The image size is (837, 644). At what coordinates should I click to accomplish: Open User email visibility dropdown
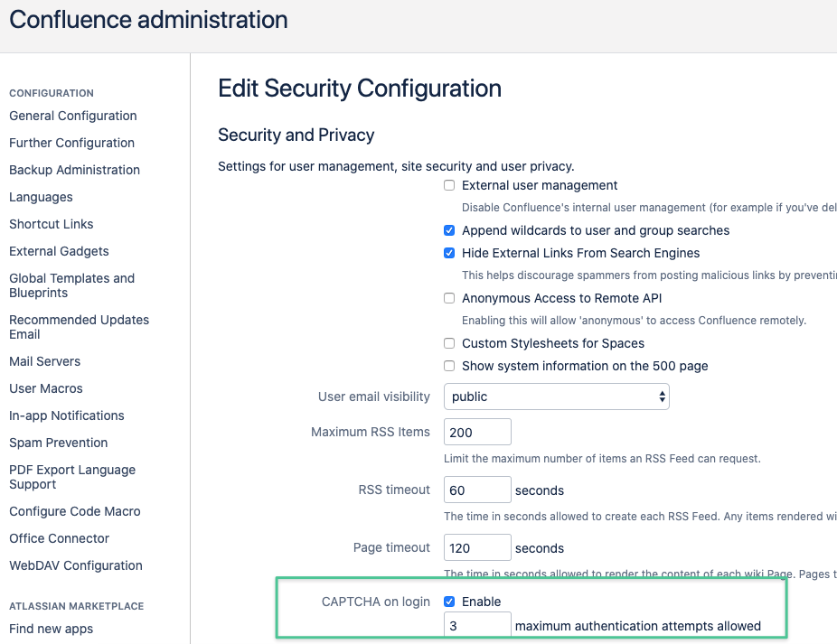[557, 397]
